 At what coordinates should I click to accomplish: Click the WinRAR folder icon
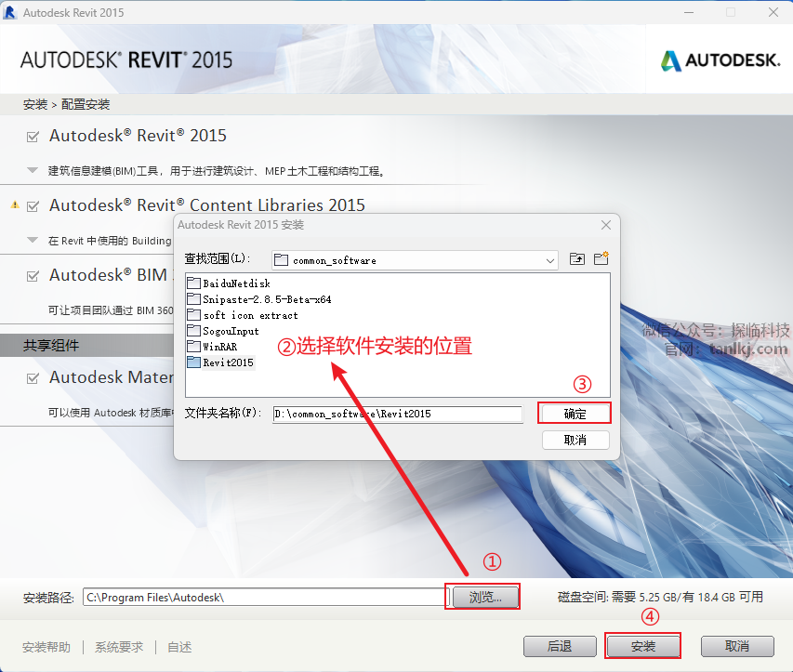[193, 347]
